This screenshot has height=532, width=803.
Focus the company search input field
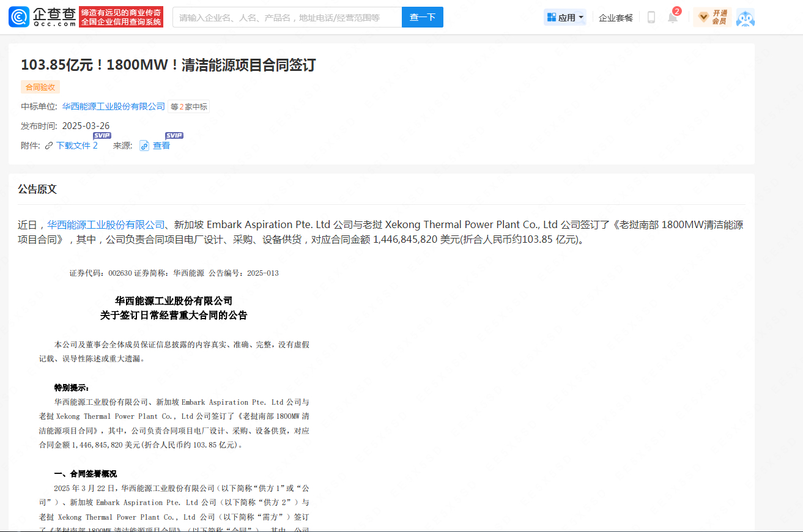pos(287,17)
